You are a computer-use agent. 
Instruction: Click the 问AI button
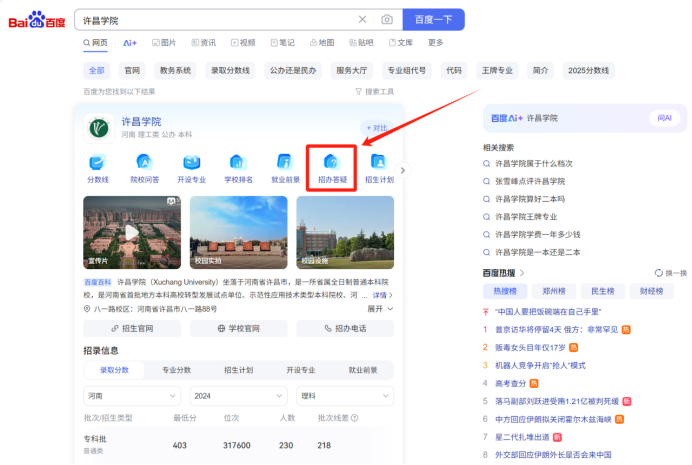[x=664, y=118]
